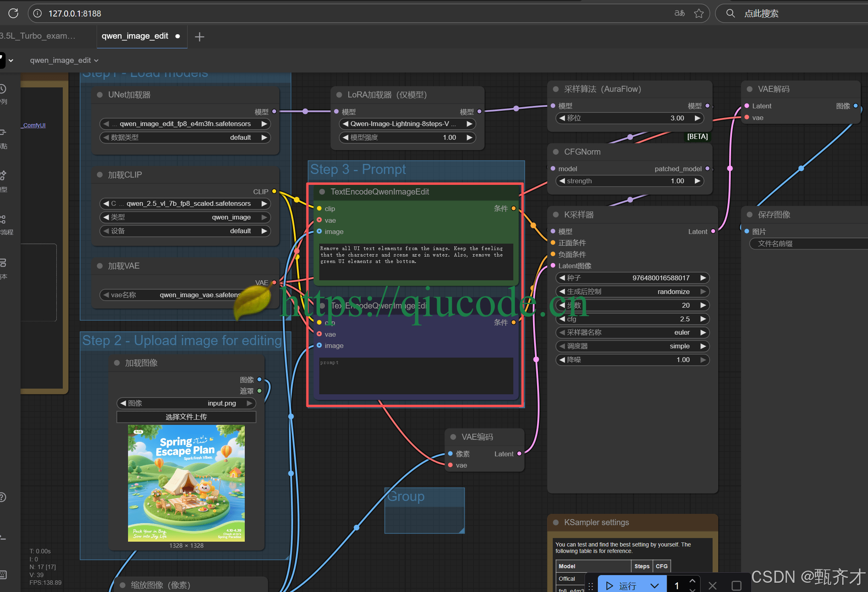Collapse the 加载CLIP node via its dot
The height and width of the screenshot is (592, 868).
[x=100, y=175]
